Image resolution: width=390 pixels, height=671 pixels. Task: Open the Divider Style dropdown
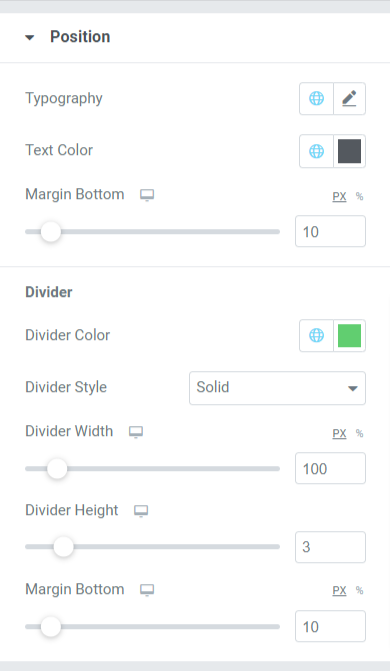tap(277, 388)
